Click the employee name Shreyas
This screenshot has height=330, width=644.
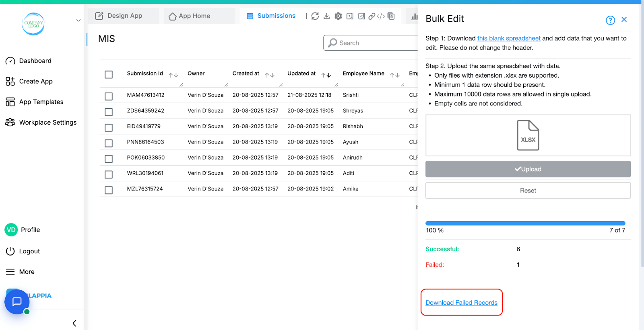coord(353,111)
